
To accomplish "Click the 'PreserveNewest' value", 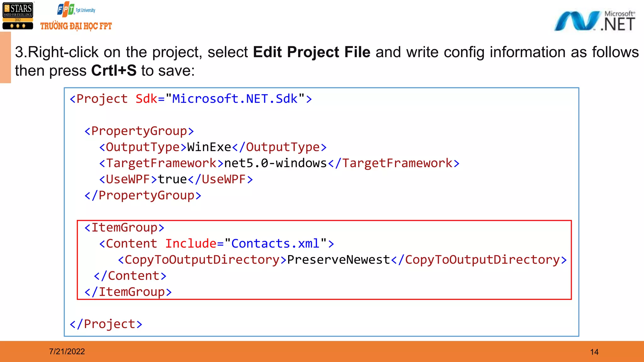I will 339,260.
